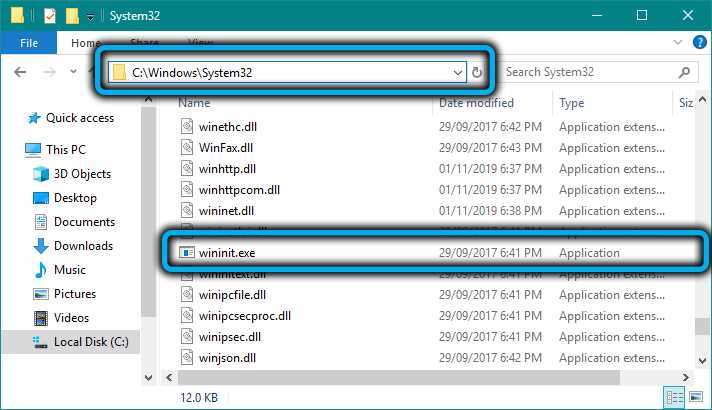Click the Forward navigation arrow
Screen dimensions: 712x410
49,72
